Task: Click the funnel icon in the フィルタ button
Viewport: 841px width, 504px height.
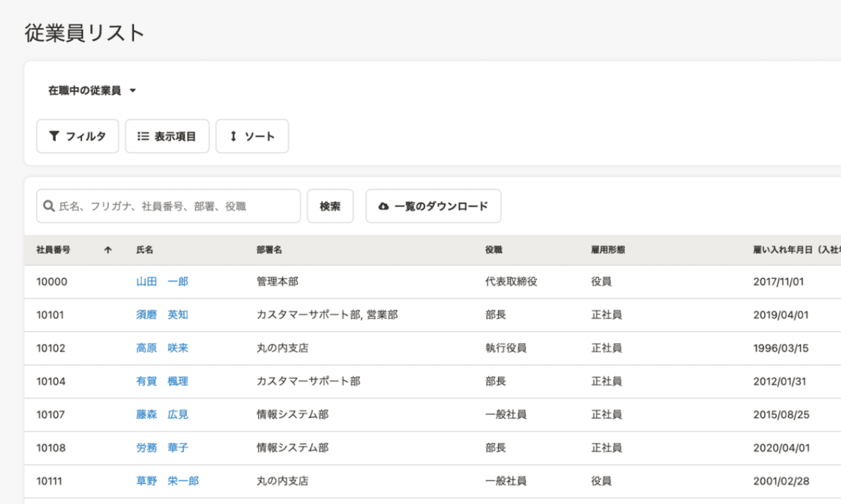Action: point(54,136)
